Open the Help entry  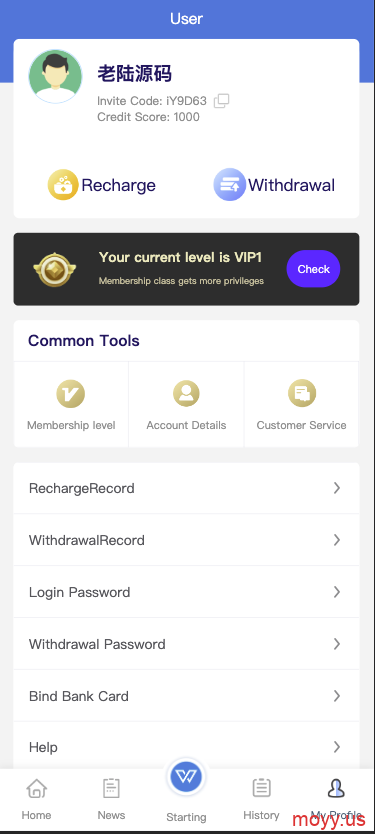click(x=186, y=746)
